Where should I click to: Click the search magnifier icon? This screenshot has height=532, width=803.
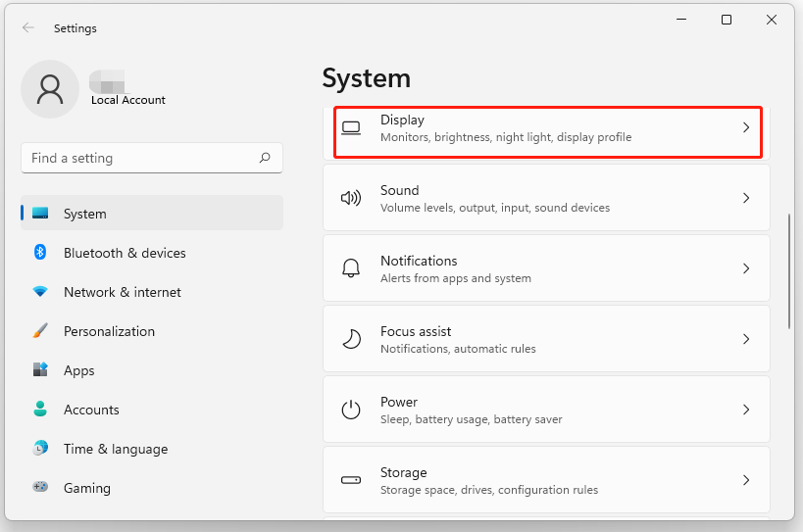click(265, 158)
